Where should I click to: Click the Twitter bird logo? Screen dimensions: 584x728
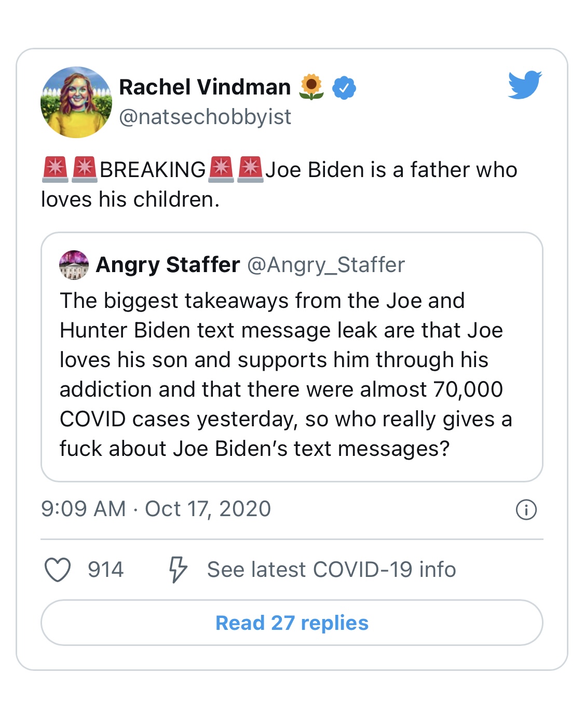pos(525,85)
